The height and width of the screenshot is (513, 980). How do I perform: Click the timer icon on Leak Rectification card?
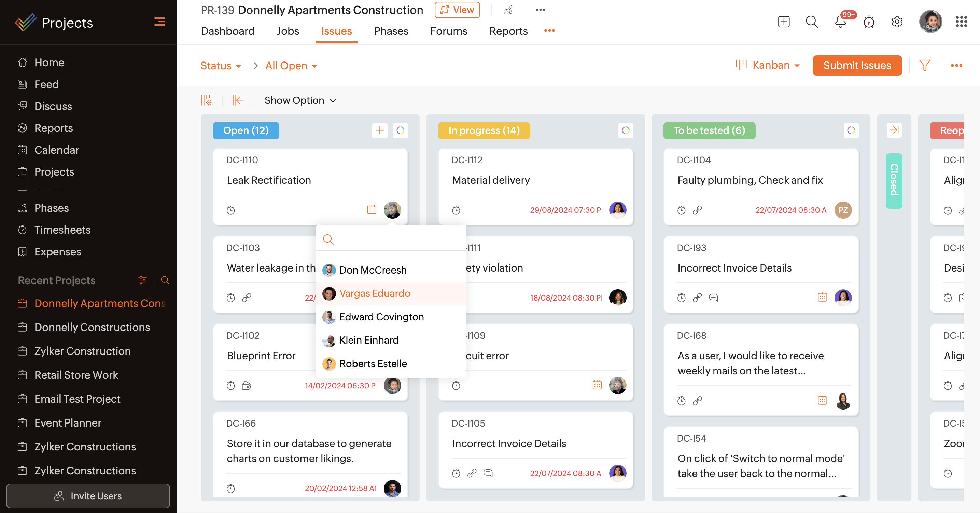tap(231, 210)
